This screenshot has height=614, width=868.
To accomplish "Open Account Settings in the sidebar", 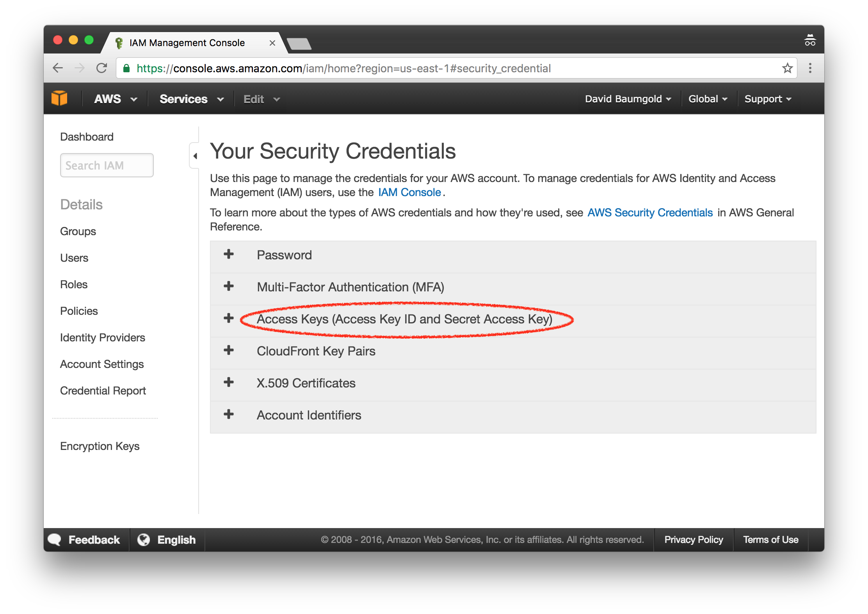I will (x=102, y=364).
